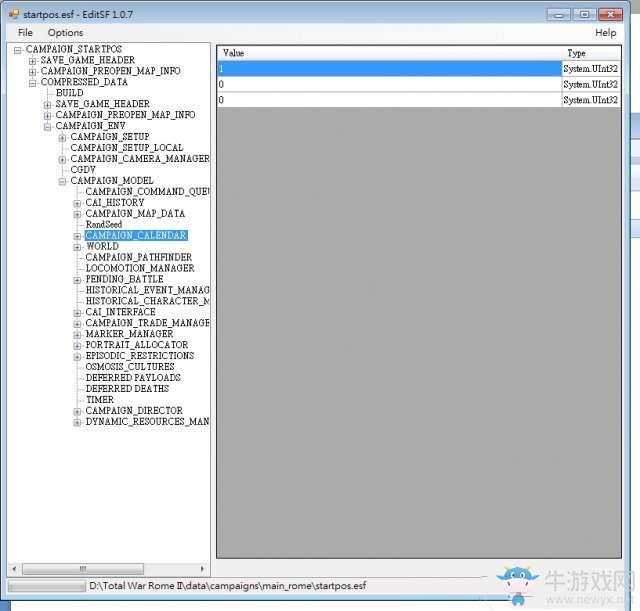640x611 pixels.
Task: Select the RandSeed tree item
Action: click(x=104, y=224)
